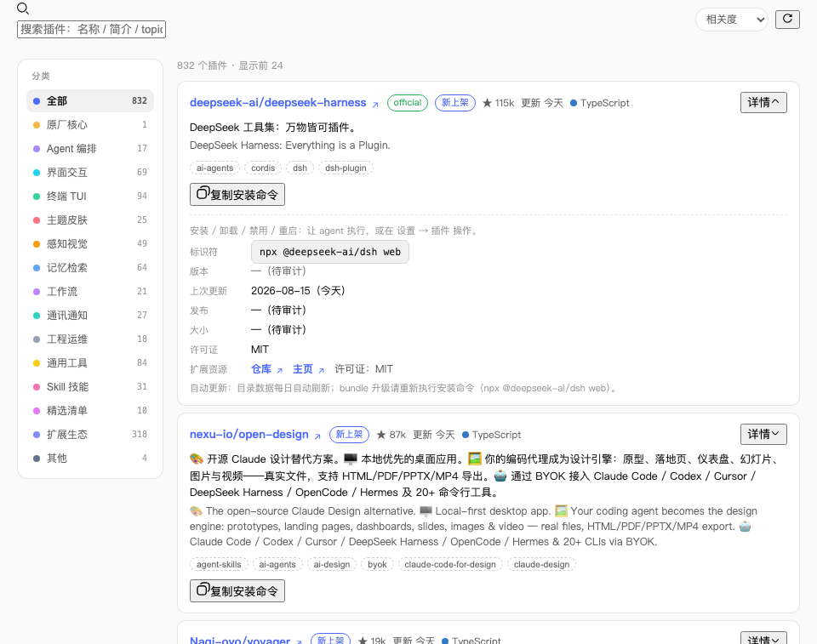Click the claude-design tag

click(x=541, y=565)
